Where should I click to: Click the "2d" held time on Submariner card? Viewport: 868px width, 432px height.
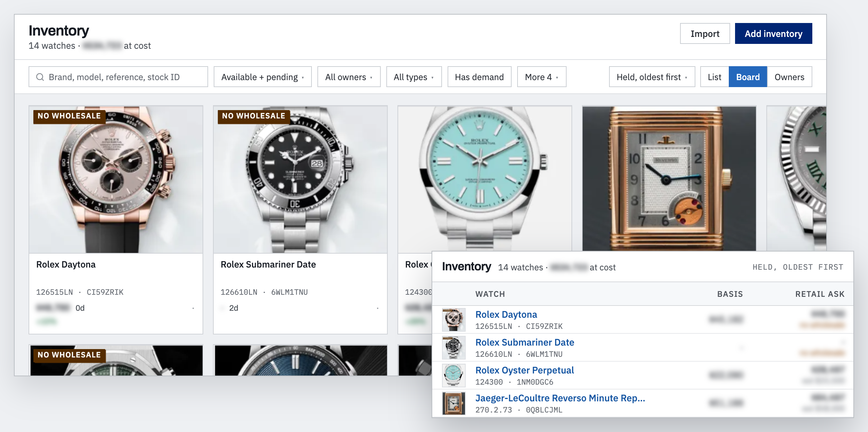[x=234, y=308]
